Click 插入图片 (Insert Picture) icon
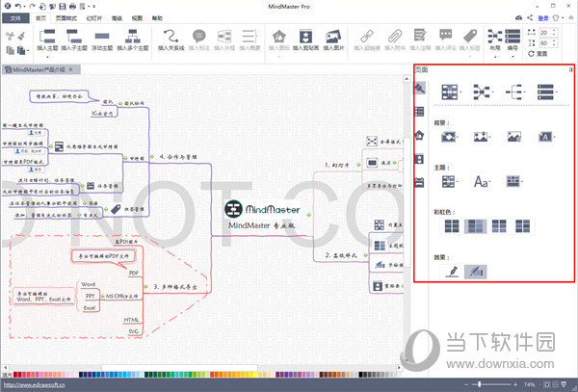Screen dimensions: 578x392 [333, 37]
